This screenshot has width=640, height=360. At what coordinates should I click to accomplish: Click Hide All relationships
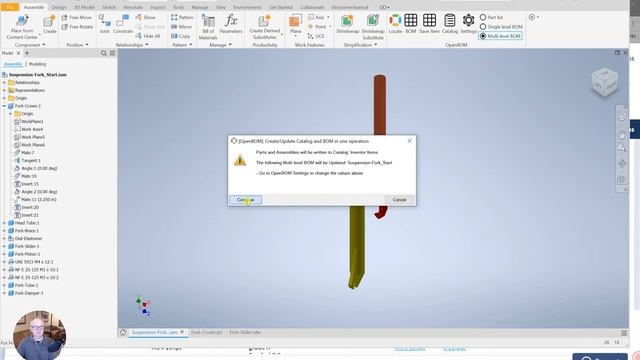[x=147, y=36]
